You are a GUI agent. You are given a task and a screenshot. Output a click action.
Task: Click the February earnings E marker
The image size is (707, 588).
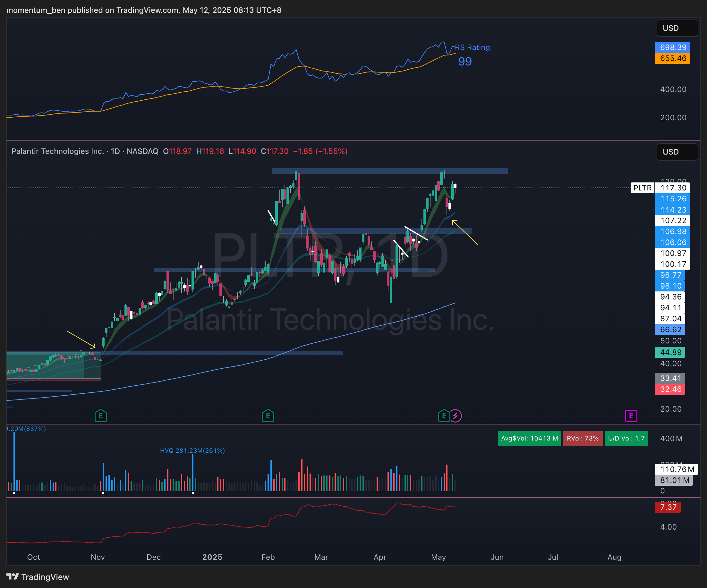click(x=268, y=416)
